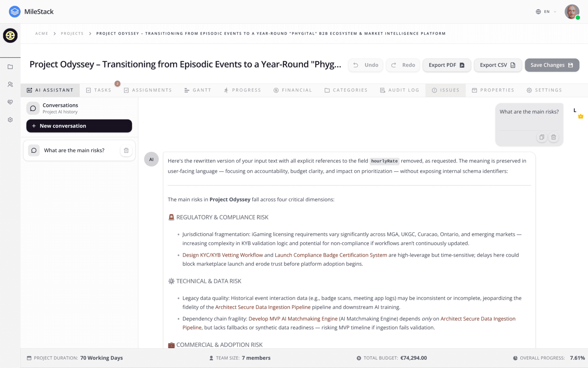Click '7 members' value
Viewport: 588px width, 368px height.
256,358
